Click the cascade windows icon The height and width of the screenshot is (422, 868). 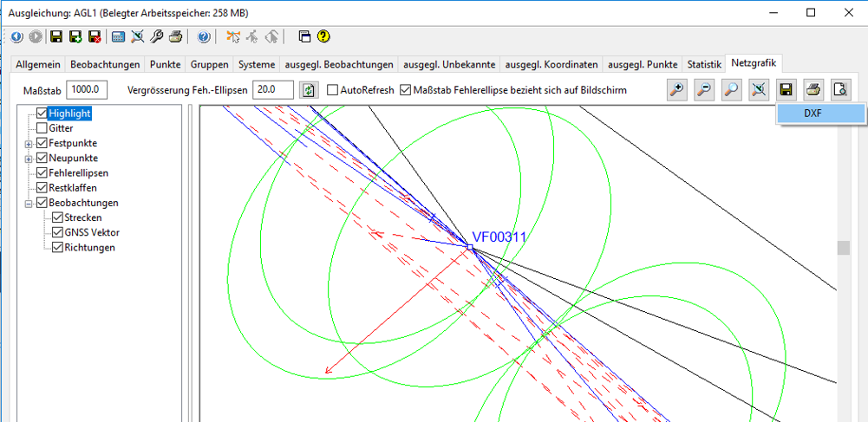(x=304, y=37)
